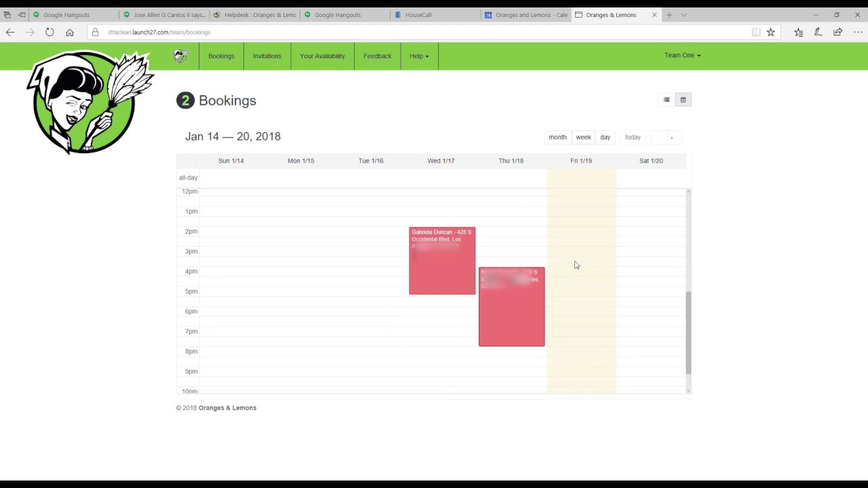
Task: Click the number 2 bookings count badge
Action: 185,100
